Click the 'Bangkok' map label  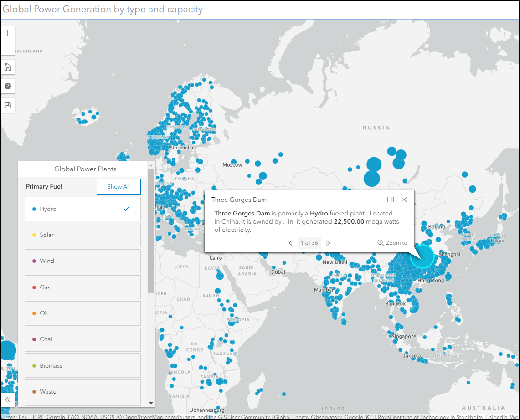tap(395, 304)
